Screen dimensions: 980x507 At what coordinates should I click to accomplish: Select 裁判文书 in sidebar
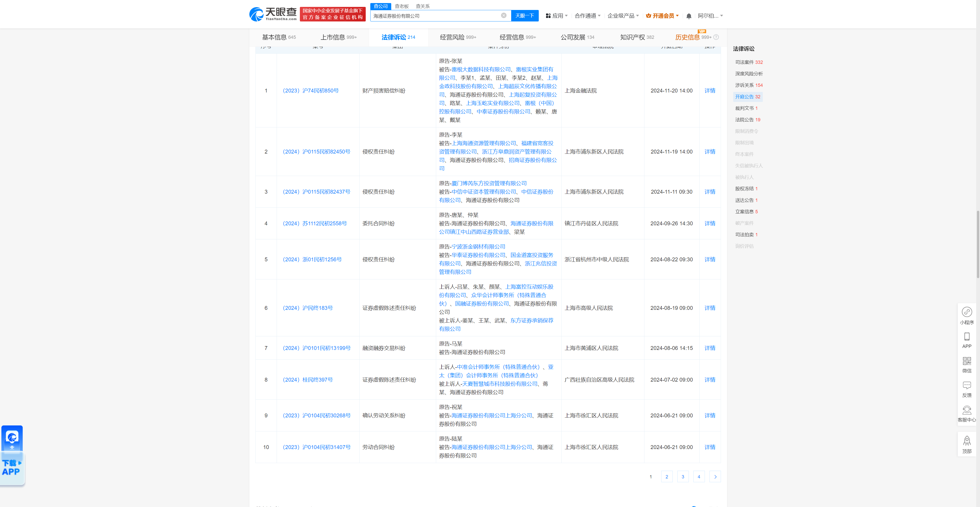[x=746, y=108]
